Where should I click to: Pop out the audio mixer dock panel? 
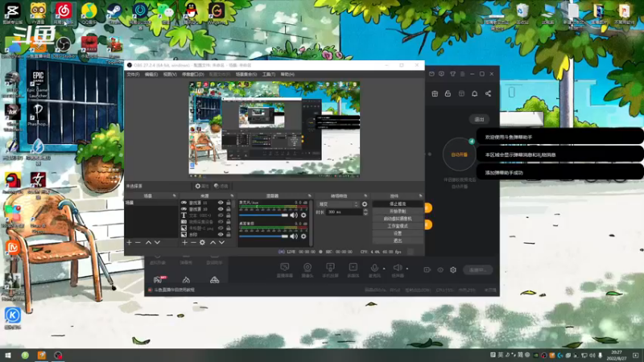309,195
